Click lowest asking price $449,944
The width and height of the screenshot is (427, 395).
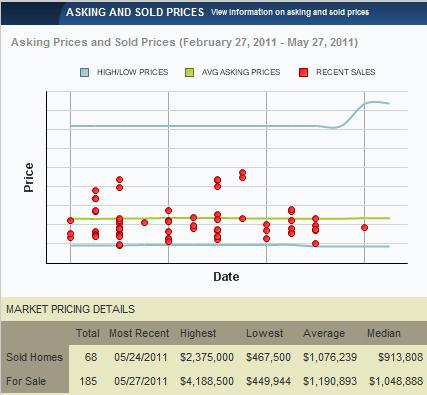(x=268, y=381)
